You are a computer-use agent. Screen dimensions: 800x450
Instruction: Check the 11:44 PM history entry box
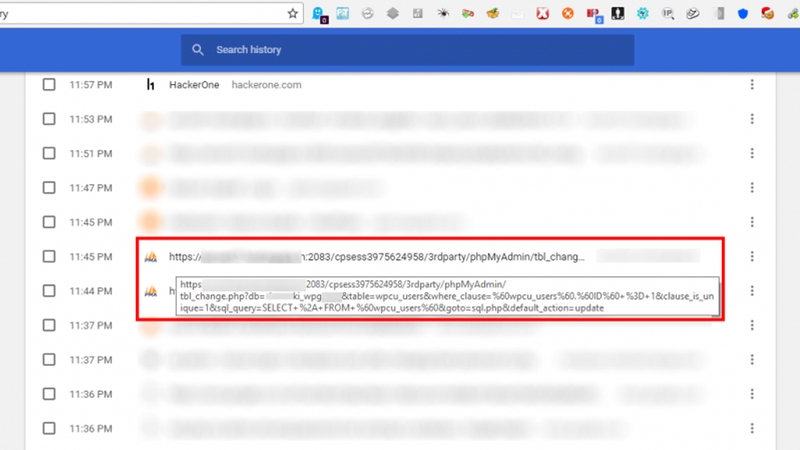(x=49, y=291)
